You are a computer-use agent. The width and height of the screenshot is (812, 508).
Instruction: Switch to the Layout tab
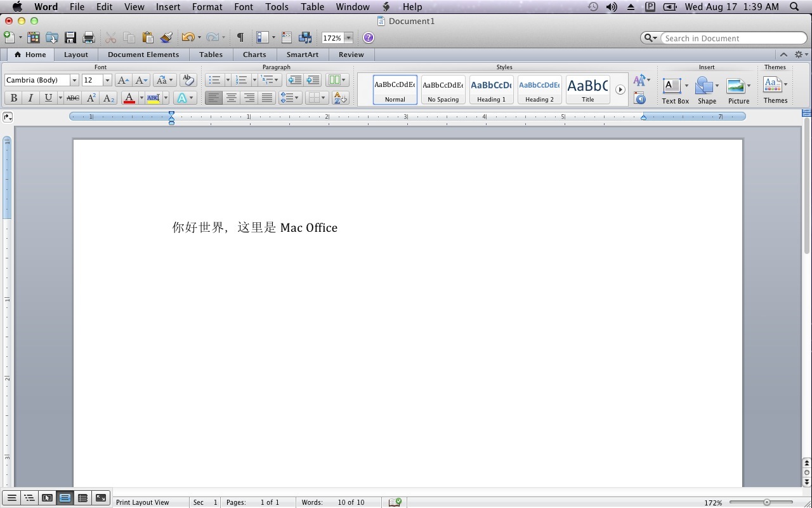coord(76,55)
